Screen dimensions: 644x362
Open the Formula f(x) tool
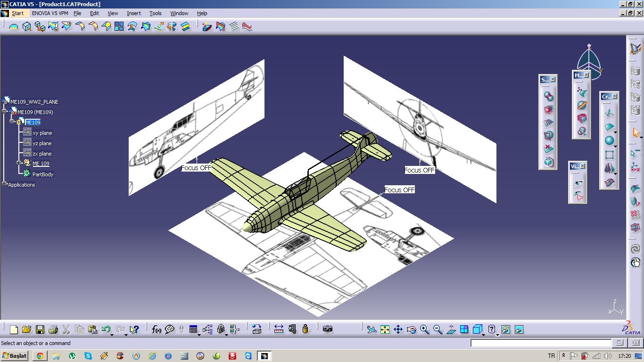click(157, 329)
